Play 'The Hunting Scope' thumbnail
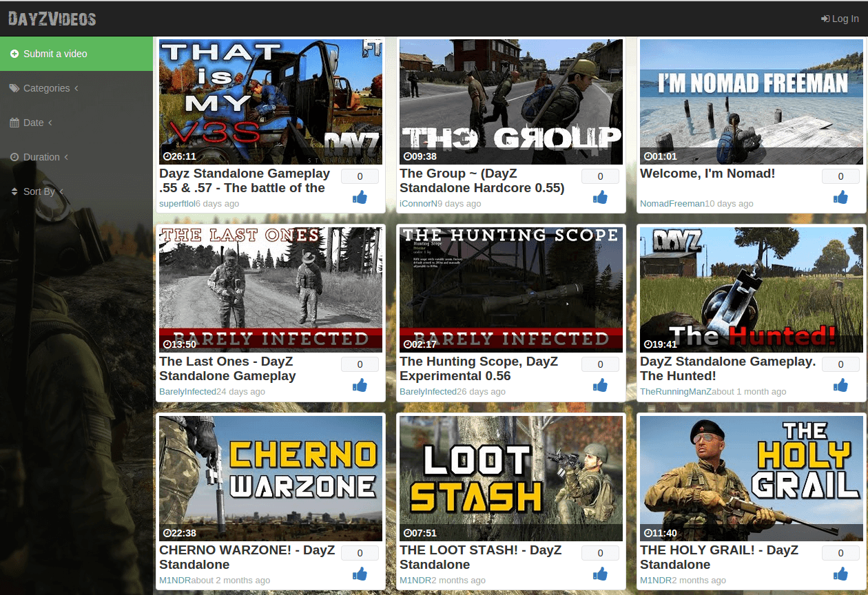The width and height of the screenshot is (868, 595). [x=511, y=290]
